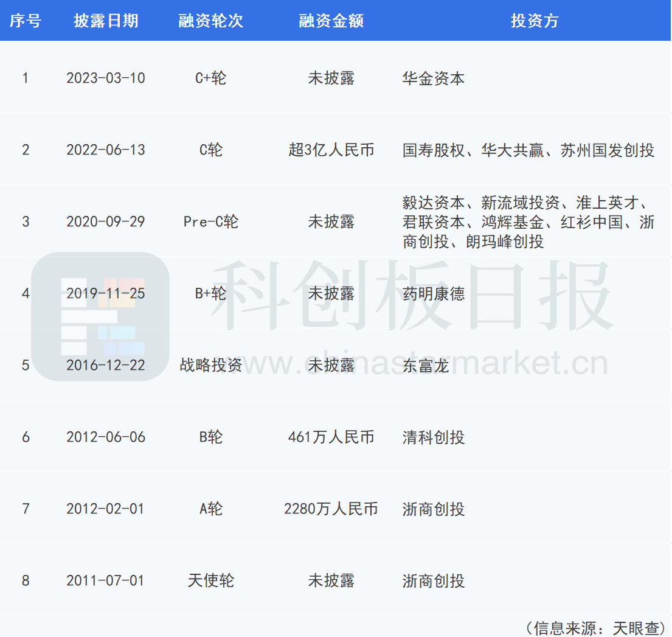The width and height of the screenshot is (672, 637).
Task: Select the date 2012-02-01
Action: coord(106,509)
